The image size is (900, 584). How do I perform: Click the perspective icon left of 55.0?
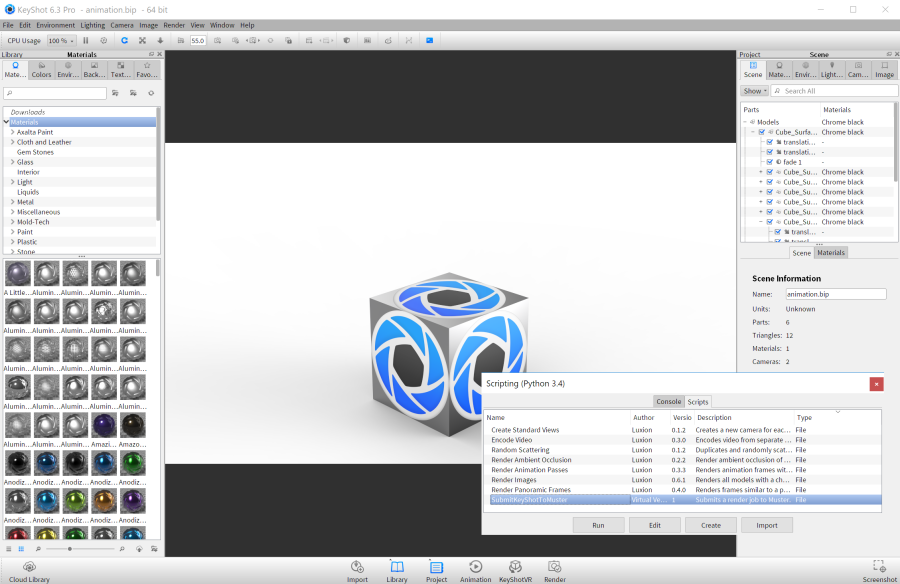tap(181, 41)
